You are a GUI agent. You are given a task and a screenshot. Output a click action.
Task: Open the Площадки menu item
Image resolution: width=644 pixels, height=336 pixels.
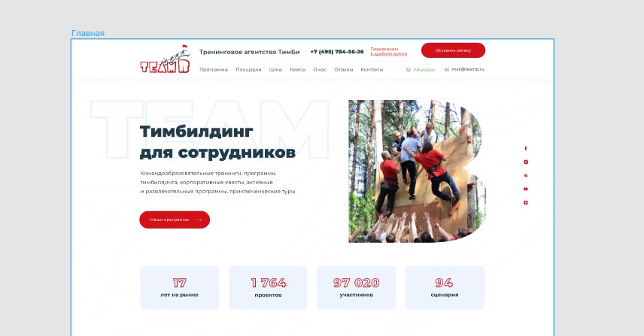pyautogui.click(x=248, y=70)
